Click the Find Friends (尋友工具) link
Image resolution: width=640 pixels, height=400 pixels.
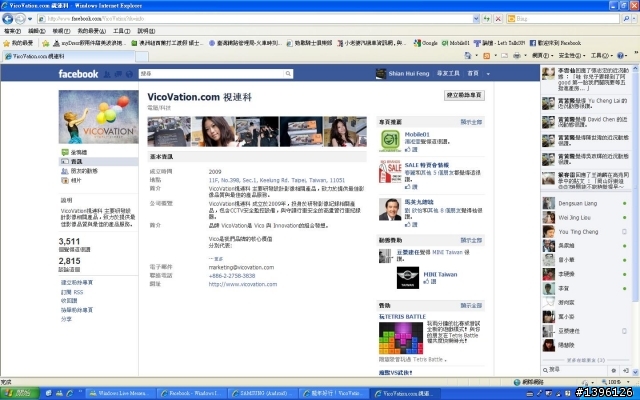click(x=448, y=74)
